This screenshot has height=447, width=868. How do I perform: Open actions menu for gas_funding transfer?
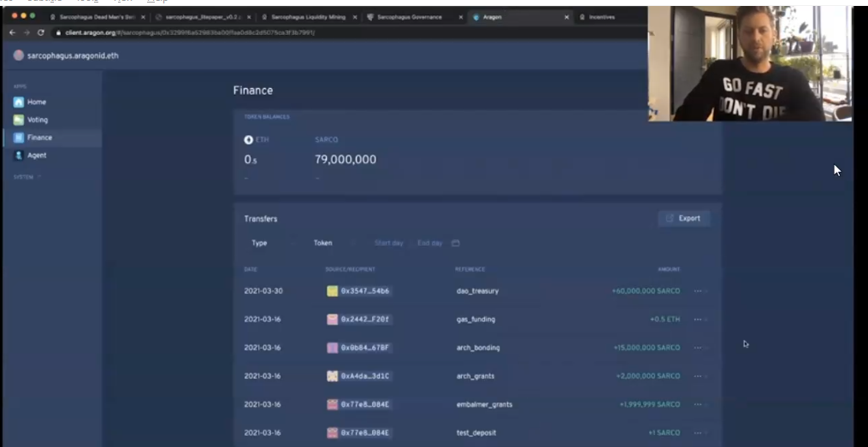[x=698, y=319]
